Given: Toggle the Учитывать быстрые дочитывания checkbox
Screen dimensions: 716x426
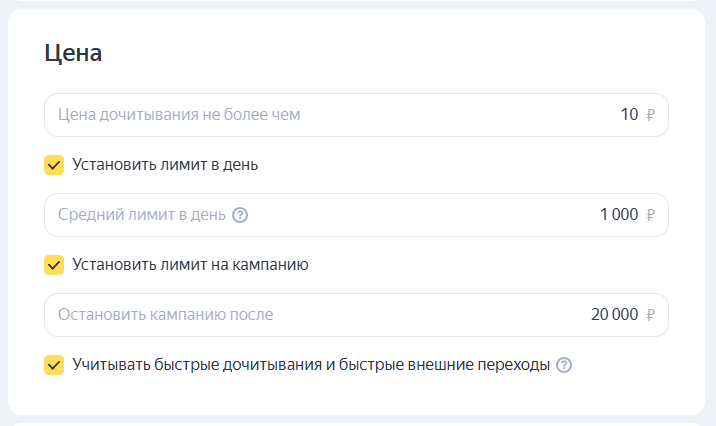Looking at the screenshot, I should (54, 365).
